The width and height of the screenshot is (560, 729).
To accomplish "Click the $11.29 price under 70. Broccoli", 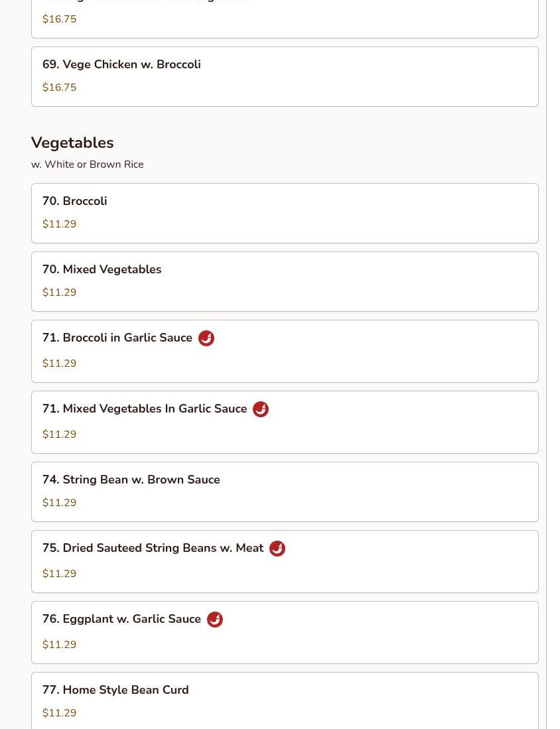I will pos(59,224).
